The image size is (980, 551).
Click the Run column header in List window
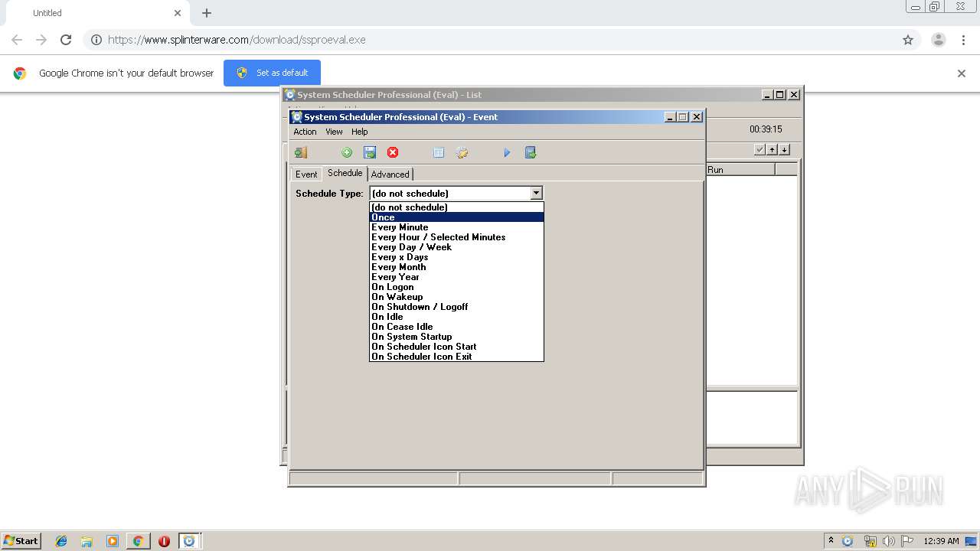[x=740, y=170]
